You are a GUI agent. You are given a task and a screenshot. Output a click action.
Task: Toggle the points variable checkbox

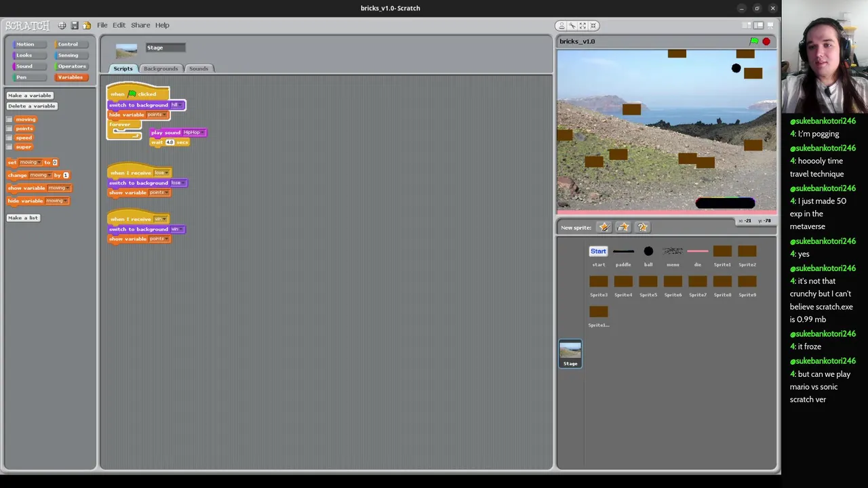9,129
